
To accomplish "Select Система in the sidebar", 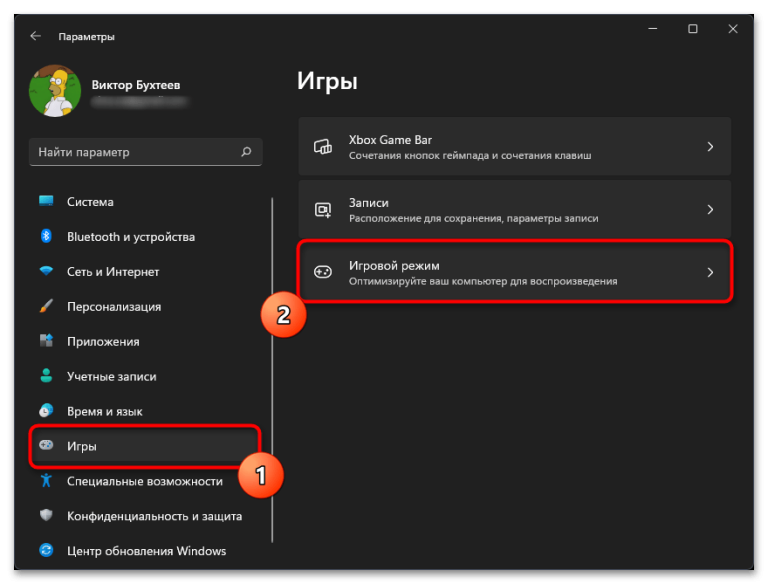I will click(x=145, y=202).
